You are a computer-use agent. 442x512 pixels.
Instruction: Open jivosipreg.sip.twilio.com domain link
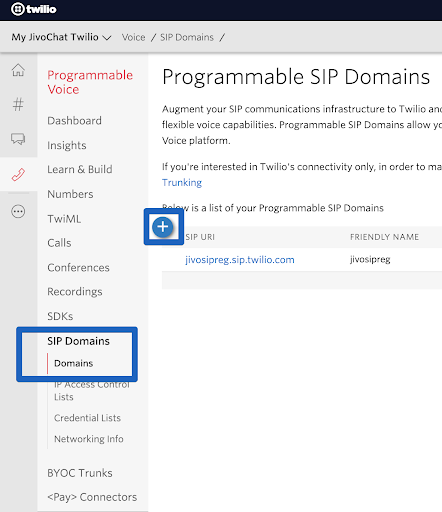[x=240, y=259]
